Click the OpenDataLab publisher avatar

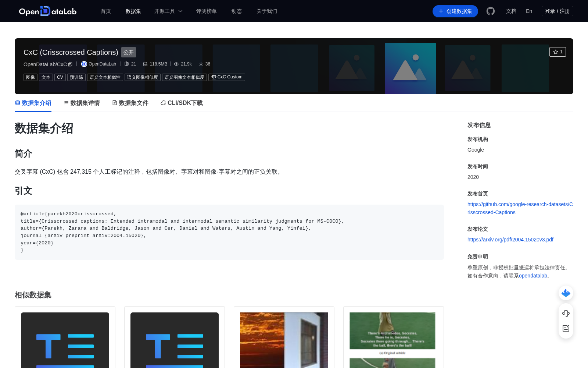[84, 64]
